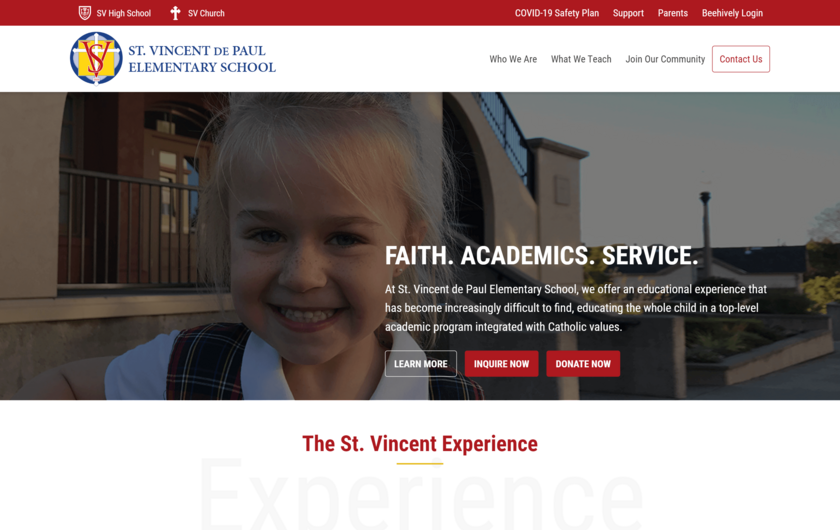Open the SV High School link
The width and height of the screenshot is (840, 530).
124,13
